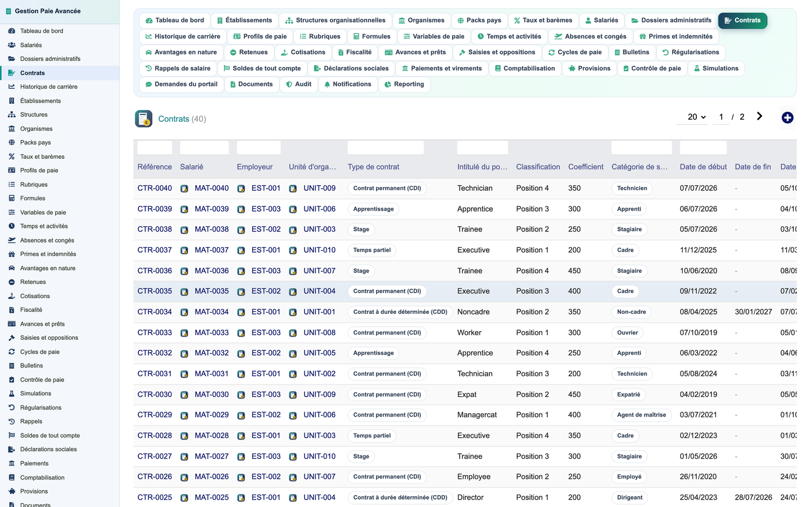
Task: Open Packs pays sidebar entry
Action: pyautogui.click(x=60, y=143)
